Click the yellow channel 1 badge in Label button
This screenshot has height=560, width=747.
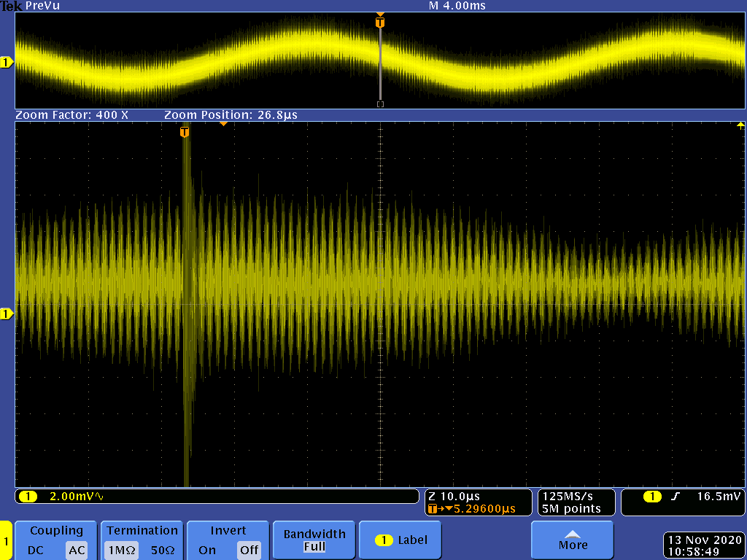384,540
